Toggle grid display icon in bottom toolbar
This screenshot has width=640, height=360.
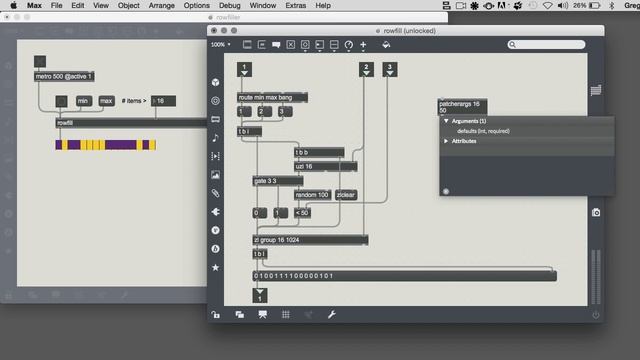tap(286, 314)
